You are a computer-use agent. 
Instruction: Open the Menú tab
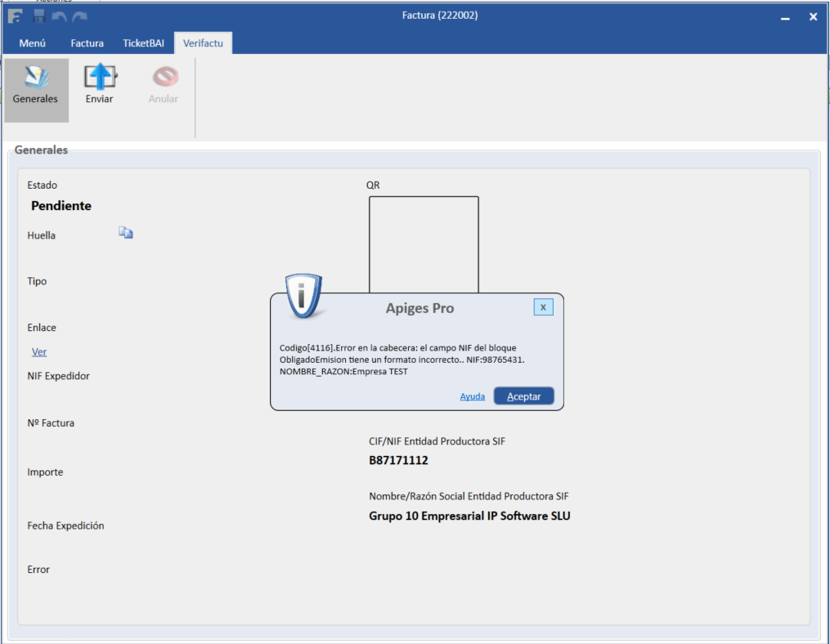32,43
